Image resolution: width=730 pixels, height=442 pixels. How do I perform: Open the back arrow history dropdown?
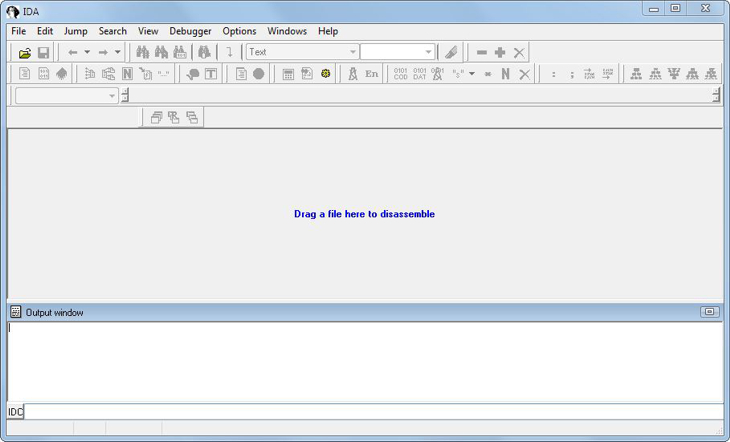point(87,52)
